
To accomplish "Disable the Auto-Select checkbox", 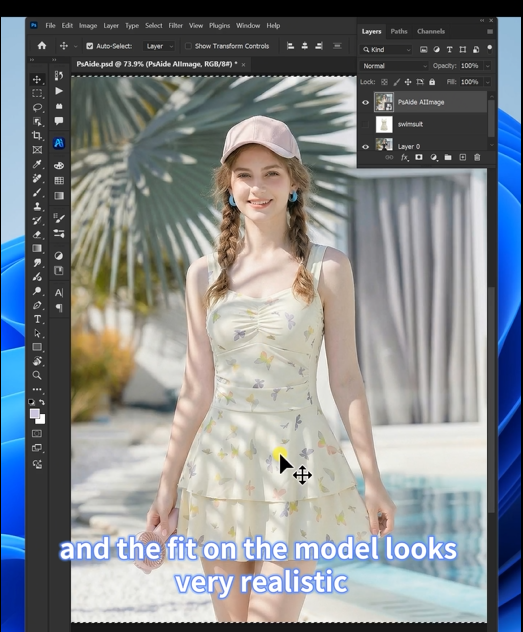I will coord(90,46).
